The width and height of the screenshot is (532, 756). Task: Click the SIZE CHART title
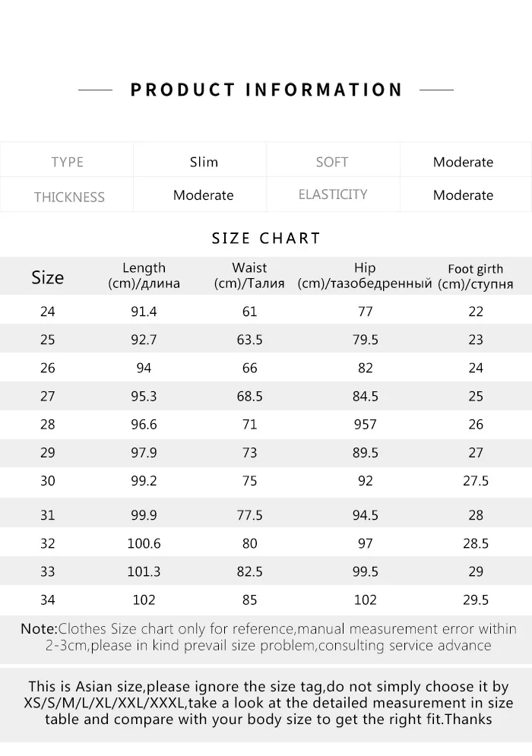pos(266,238)
